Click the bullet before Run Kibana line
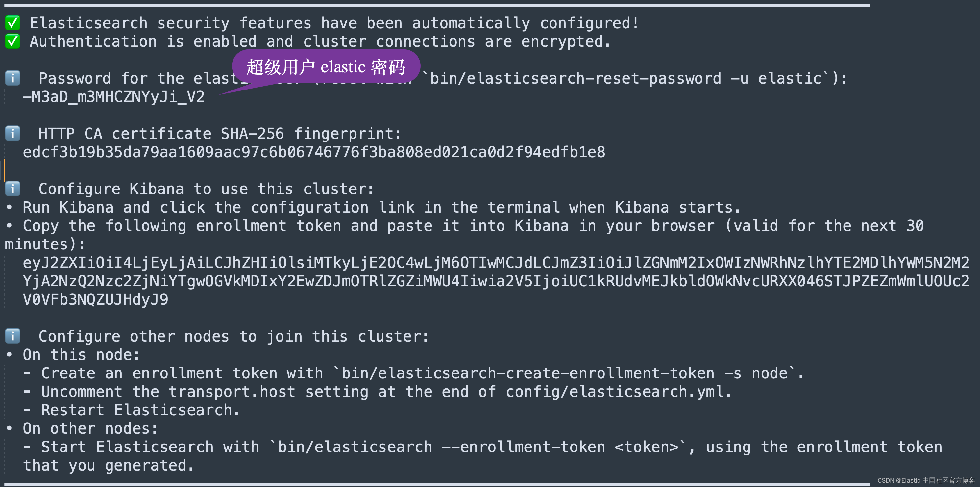This screenshot has height=487, width=980. (9, 208)
